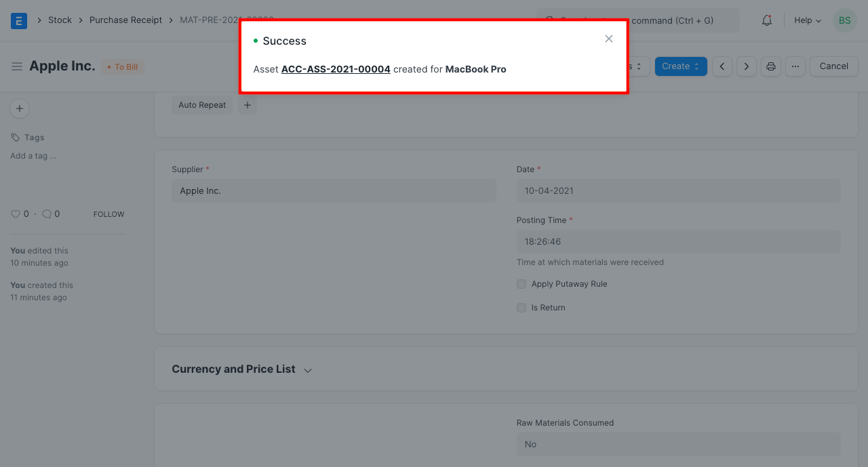Navigate to previous document with arrow
The image size is (868, 467).
click(722, 66)
